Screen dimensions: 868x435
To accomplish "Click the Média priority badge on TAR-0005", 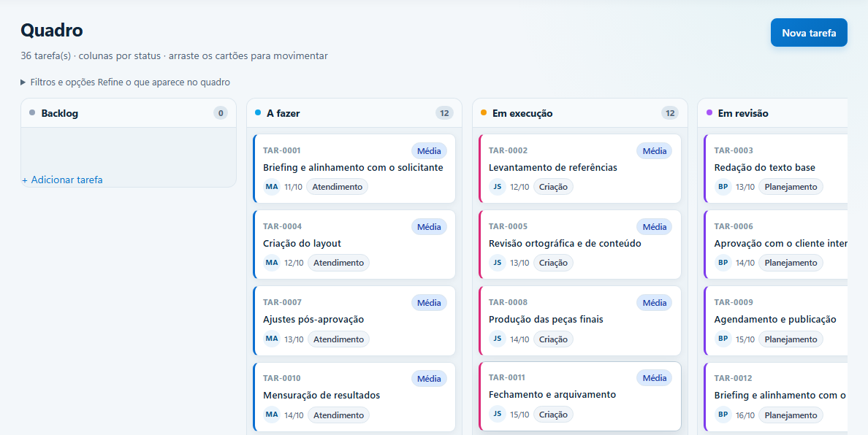I will click(655, 226).
